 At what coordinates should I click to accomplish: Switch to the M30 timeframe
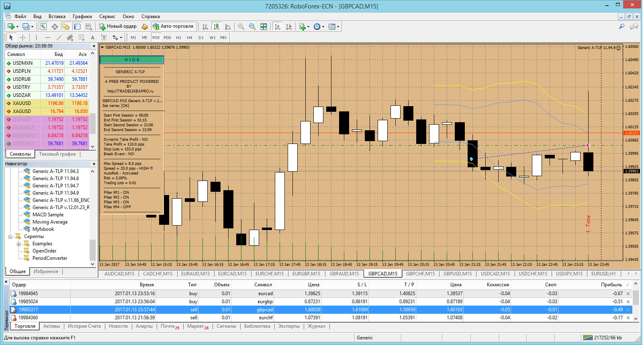[167, 37]
